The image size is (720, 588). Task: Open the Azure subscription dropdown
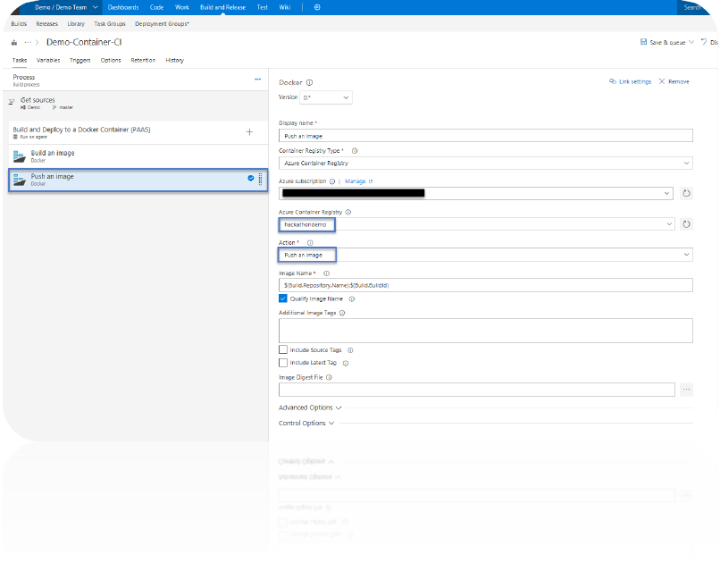point(476,193)
